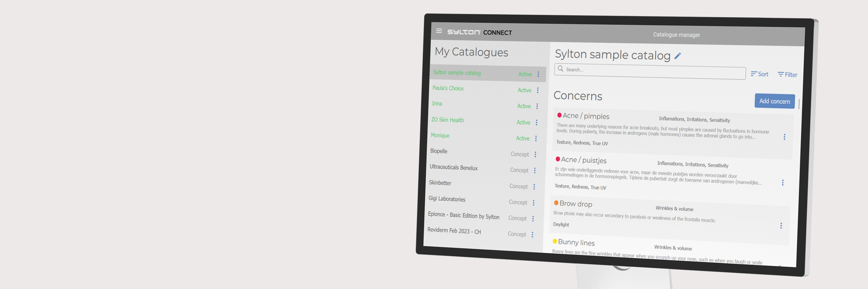Viewport: 868px width, 289px height.
Task: Open options menu for Biopelle
Action: (x=535, y=155)
